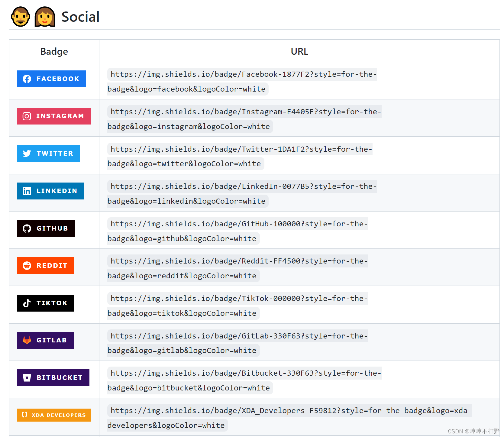Click the GITHUB badge label text
The width and height of the screenshot is (504, 437).
[52, 228]
